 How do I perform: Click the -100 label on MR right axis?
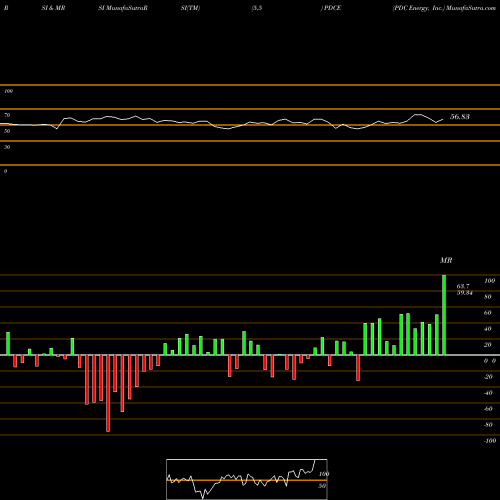pos(490,441)
